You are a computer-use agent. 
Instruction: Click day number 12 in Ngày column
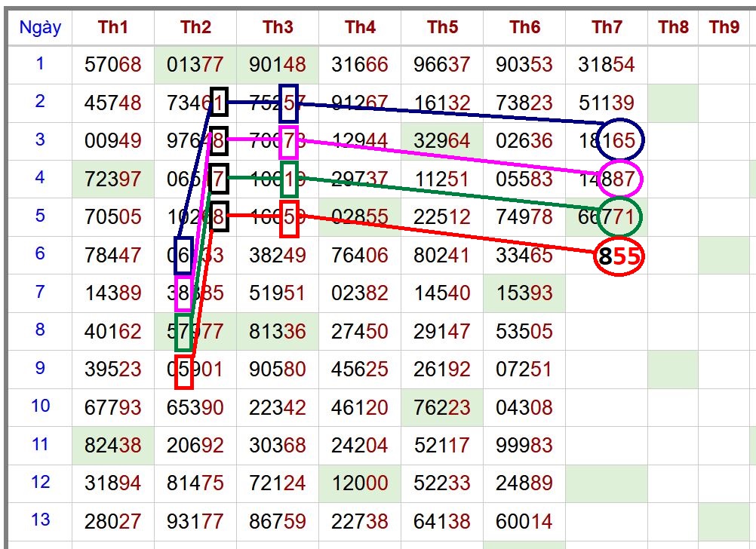(x=40, y=482)
